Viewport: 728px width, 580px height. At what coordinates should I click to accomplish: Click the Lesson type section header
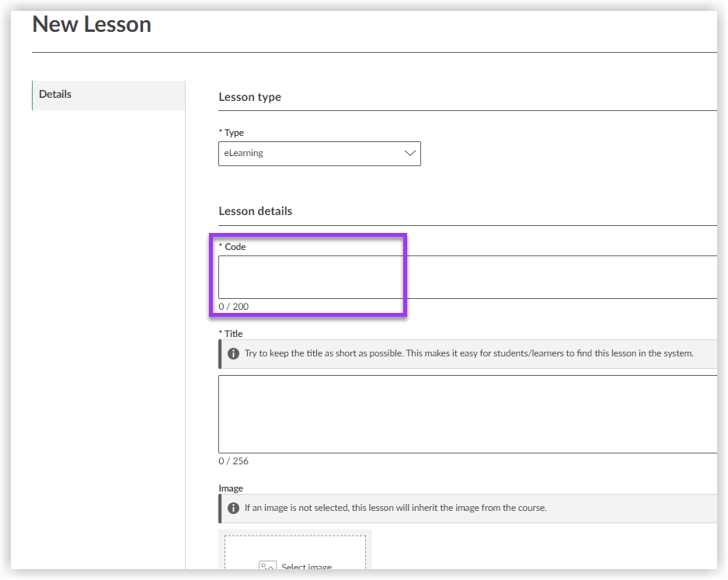[250, 97]
